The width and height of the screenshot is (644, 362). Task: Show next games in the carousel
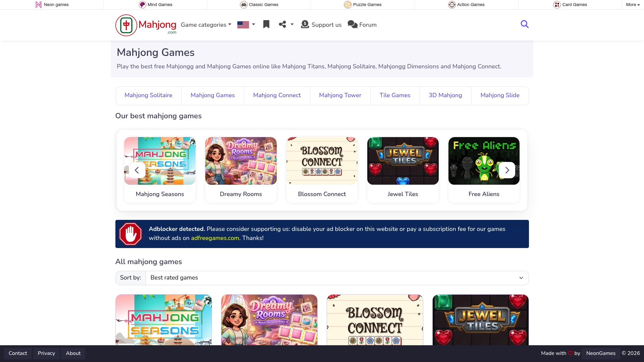click(x=507, y=170)
